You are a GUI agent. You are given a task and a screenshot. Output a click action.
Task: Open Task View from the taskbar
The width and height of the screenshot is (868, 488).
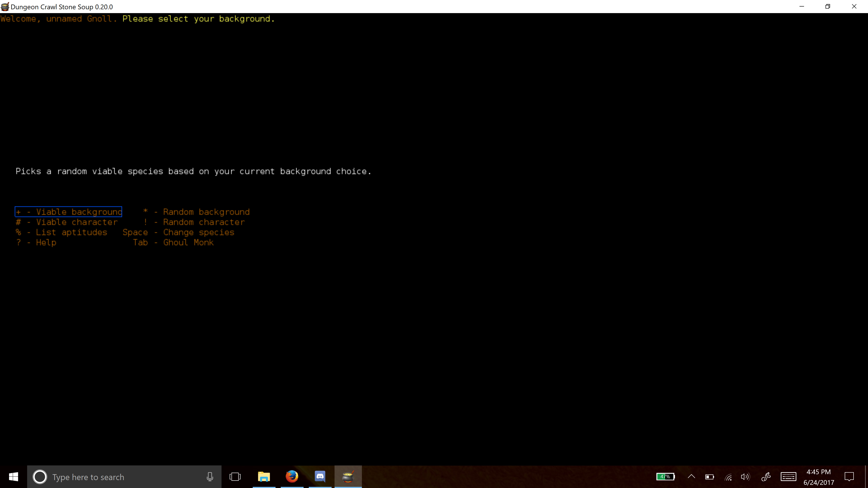(x=235, y=477)
